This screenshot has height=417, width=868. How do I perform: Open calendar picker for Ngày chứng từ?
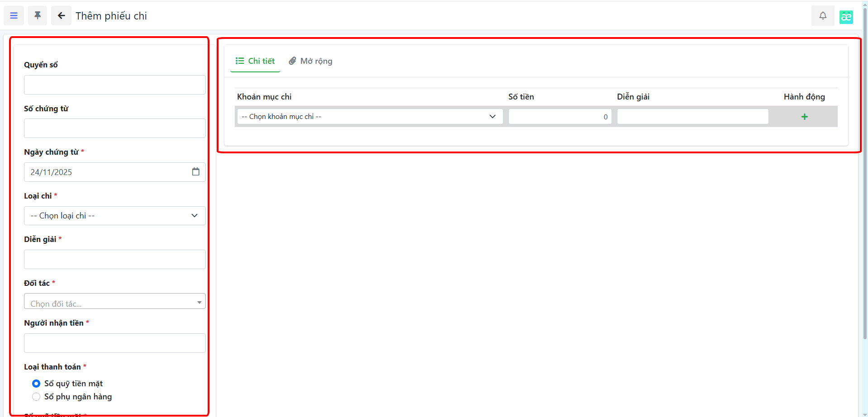pos(195,172)
